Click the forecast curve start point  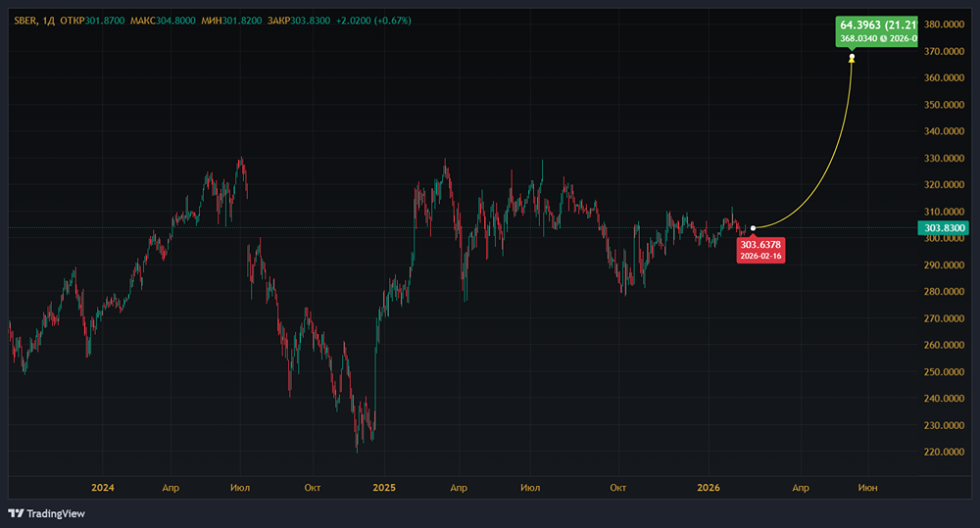tap(753, 228)
